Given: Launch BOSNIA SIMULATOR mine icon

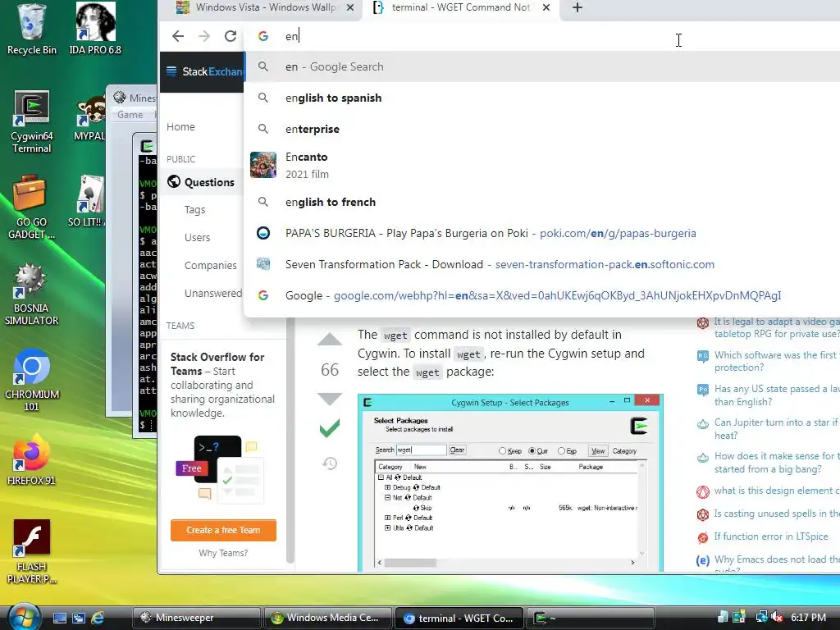Looking at the screenshot, I should click(31, 294).
